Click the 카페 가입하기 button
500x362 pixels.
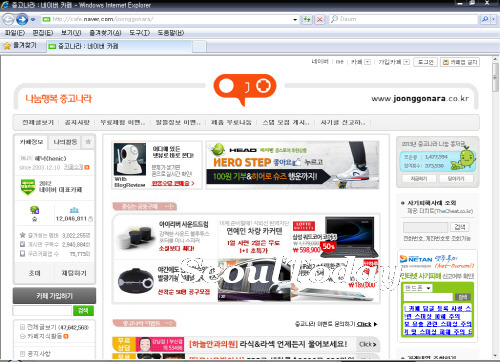[x=54, y=296]
